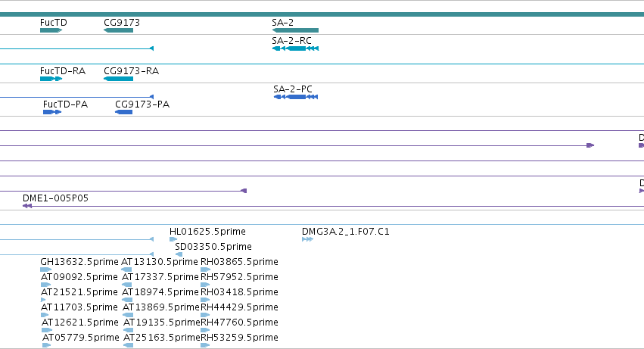The height and width of the screenshot is (349, 644).
Task: Click the RH53259.5prime EST marker
Action: tap(205, 345)
